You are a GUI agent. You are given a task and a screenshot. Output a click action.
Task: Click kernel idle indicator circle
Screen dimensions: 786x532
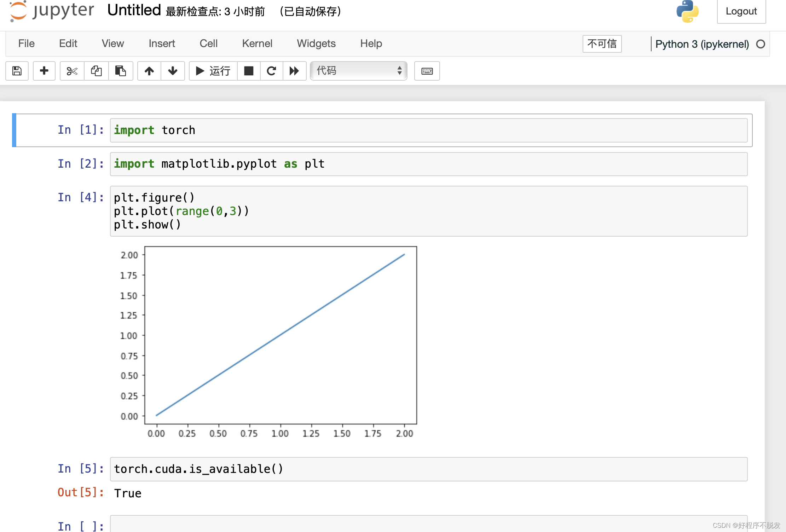(761, 44)
